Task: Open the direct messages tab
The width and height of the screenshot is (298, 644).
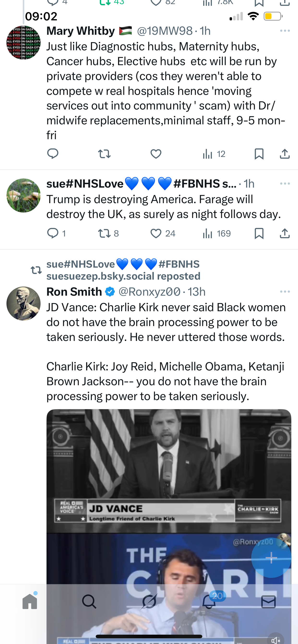Action: click(x=268, y=601)
